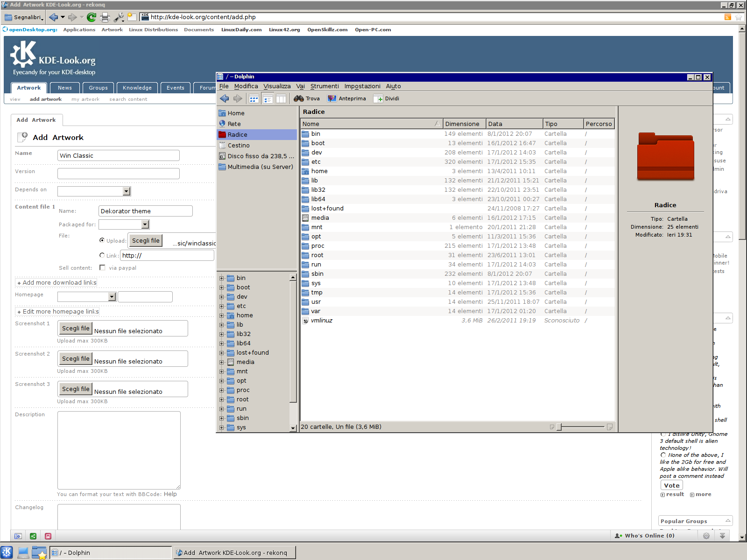Click Dividi split view in Dolphin
Viewport: 747px width, 560px height.
(386, 98)
